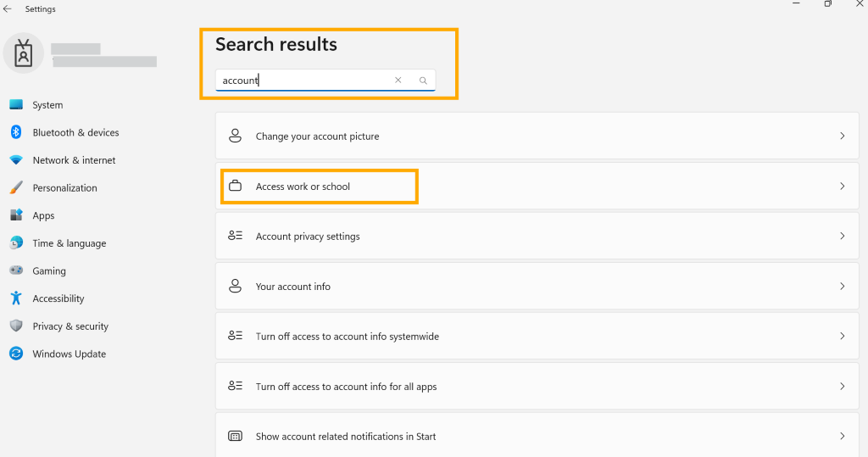Expand the Change your account picture chevron
The height and width of the screenshot is (457, 868).
(x=842, y=136)
